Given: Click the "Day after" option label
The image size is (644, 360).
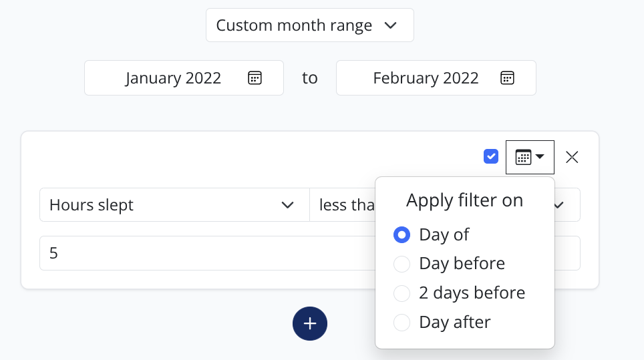Looking at the screenshot, I should (454, 323).
